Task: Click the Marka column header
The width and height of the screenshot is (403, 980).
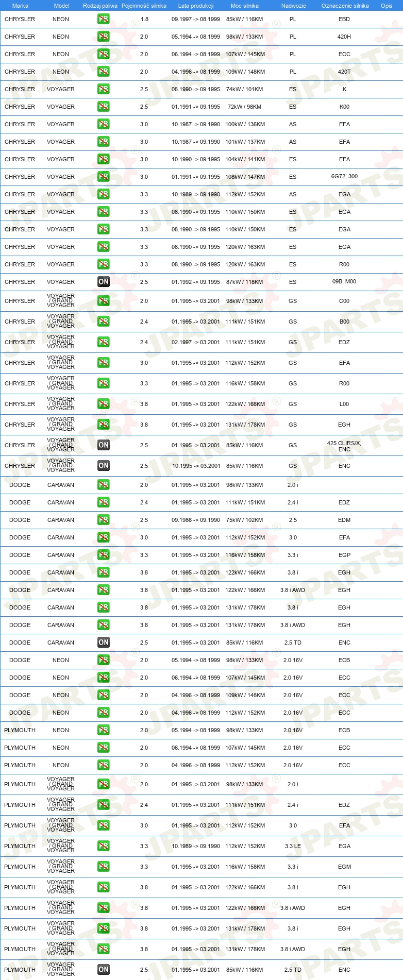Action: coord(20,6)
